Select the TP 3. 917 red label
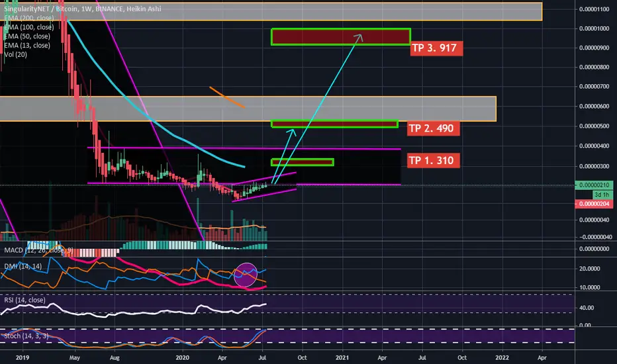The height and width of the screenshot is (364, 617). [x=436, y=48]
